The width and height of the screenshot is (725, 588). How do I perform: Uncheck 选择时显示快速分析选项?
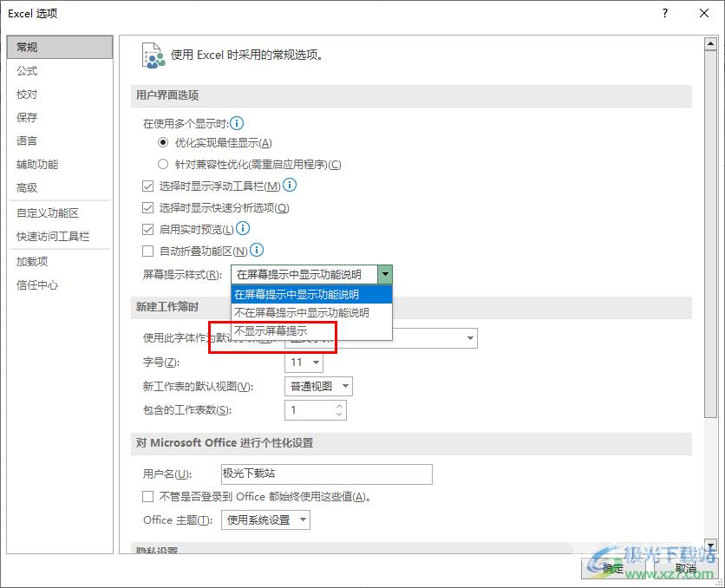point(147,208)
